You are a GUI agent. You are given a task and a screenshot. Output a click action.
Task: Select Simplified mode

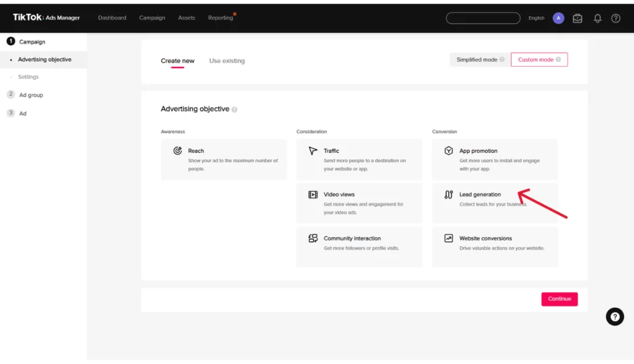tap(480, 59)
